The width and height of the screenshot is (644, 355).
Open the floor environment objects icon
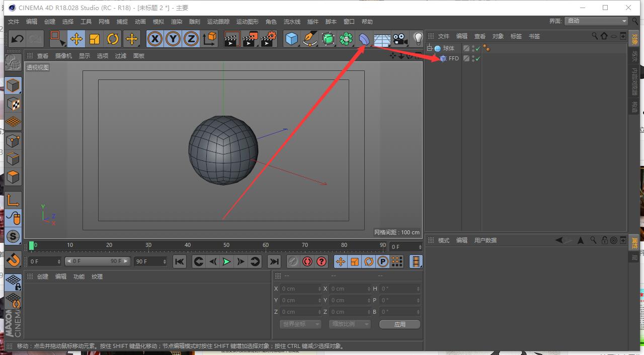point(382,39)
